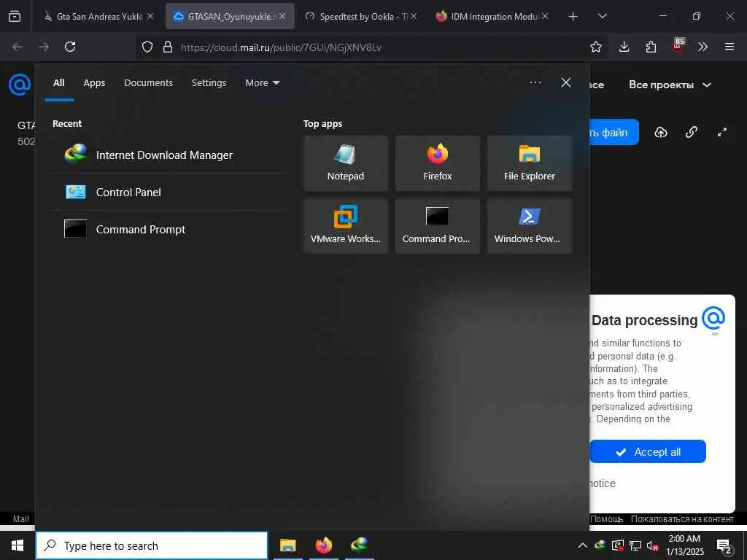Copy the share link icon
Image resolution: width=747 pixels, height=560 pixels.
pyautogui.click(x=692, y=133)
